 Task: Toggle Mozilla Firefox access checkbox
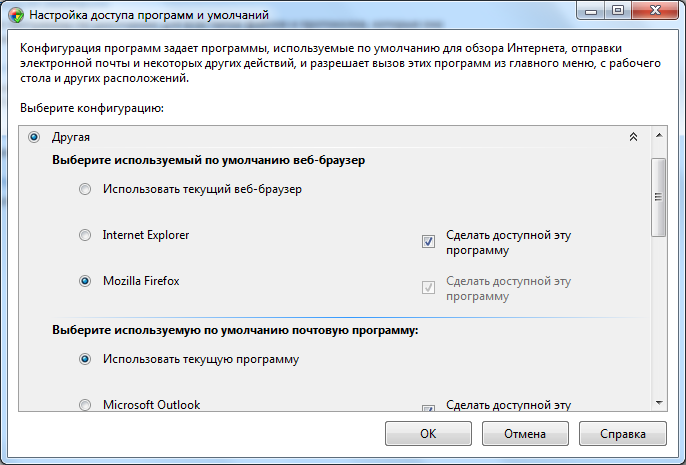pyautogui.click(x=428, y=287)
